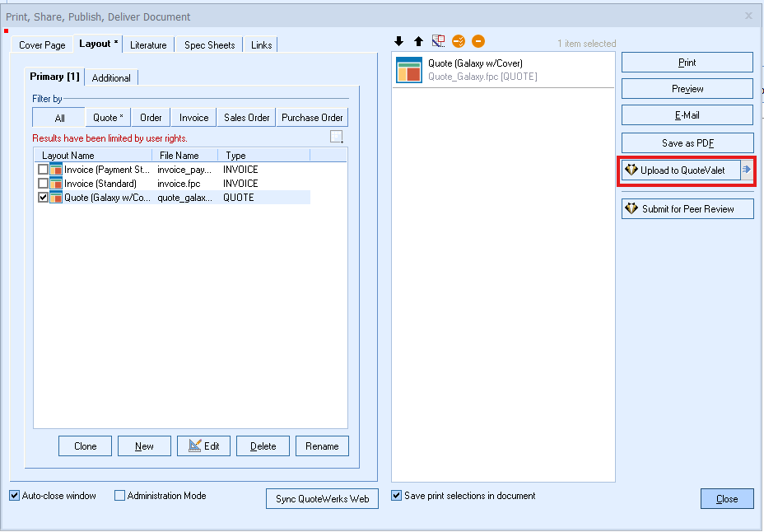This screenshot has height=532, width=764.
Task: Click the Close button at bottom
Action: click(727, 499)
